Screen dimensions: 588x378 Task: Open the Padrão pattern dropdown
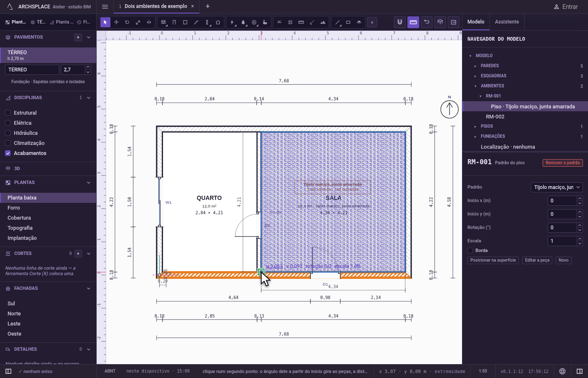557,187
